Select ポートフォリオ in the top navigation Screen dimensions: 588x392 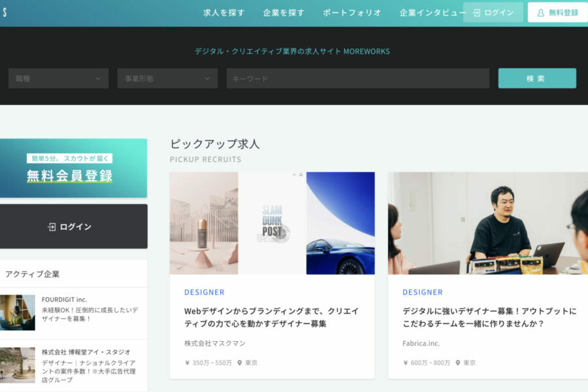coord(351,12)
